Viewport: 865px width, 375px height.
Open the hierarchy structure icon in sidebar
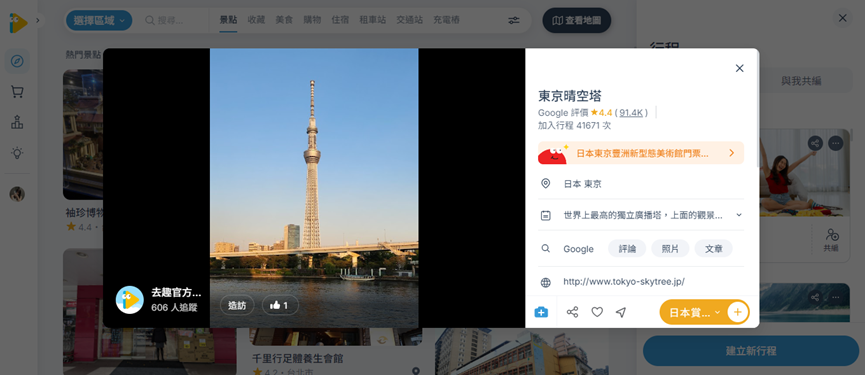[x=17, y=122]
